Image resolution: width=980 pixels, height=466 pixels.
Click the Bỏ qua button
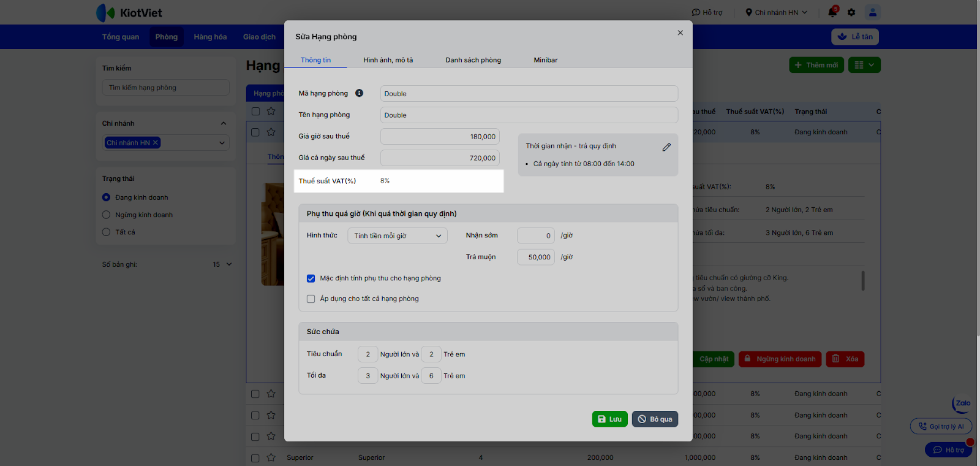pos(655,419)
